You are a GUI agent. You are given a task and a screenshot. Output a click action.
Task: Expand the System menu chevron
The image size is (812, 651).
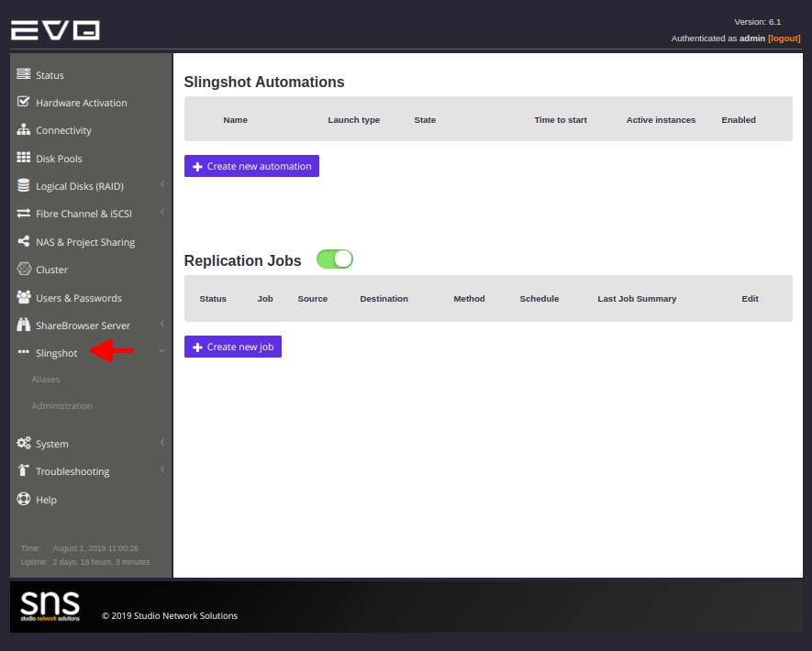(162, 442)
